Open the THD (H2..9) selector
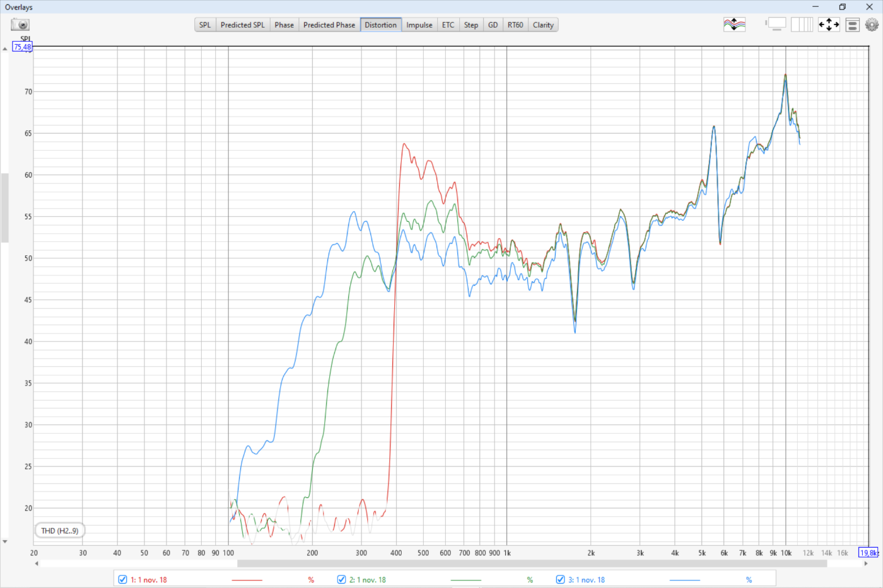 tap(60, 531)
